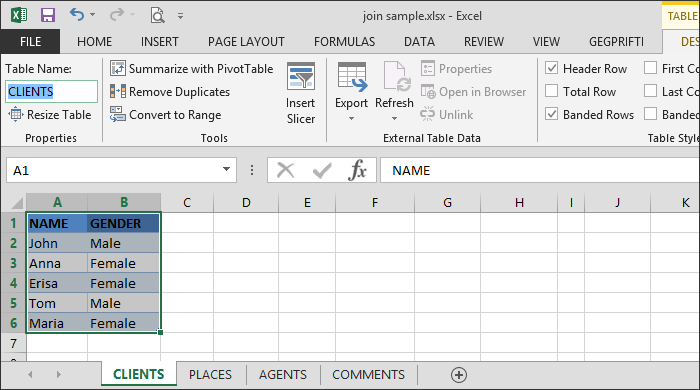This screenshot has height=390, width=700.
Task: Switch to the PLACES sheet tab
Action: pyautogui.click(x=210, y=375)
